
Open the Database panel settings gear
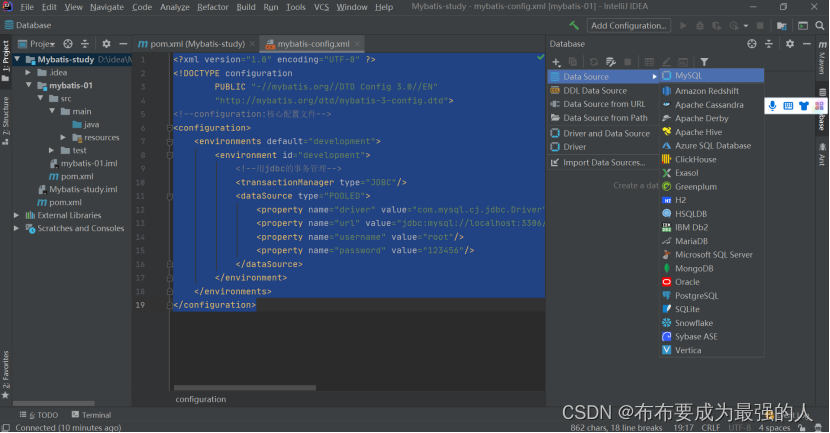click(790, 44)
